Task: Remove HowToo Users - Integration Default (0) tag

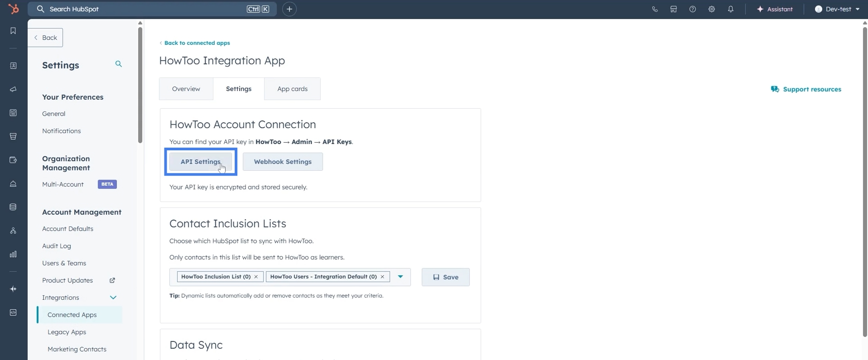Action: click(x=382, y=277)
